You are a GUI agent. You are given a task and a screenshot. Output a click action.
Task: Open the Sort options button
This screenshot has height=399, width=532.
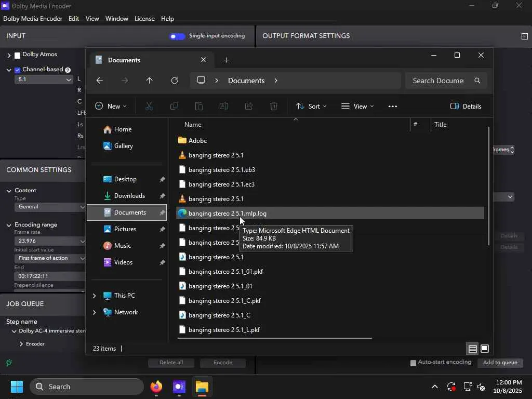311,106
